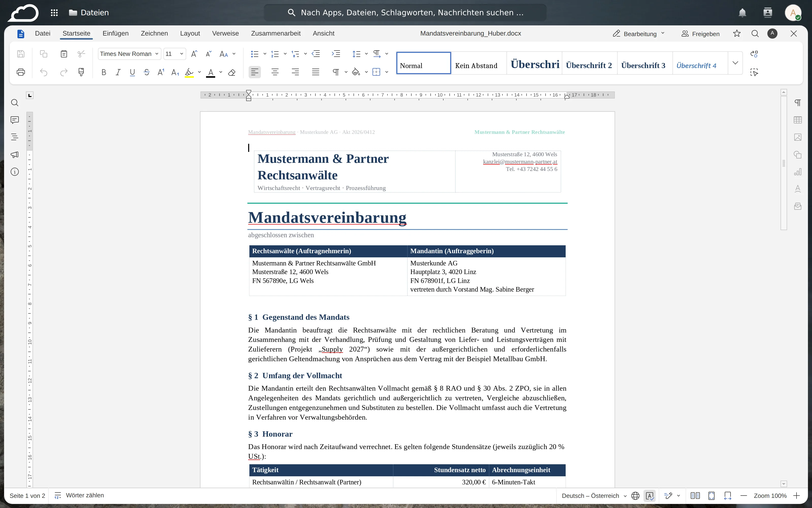The width and height of the screenshot is (812, 508).
Task: Open the Verweise tab
Action: (x=226, y=33)
